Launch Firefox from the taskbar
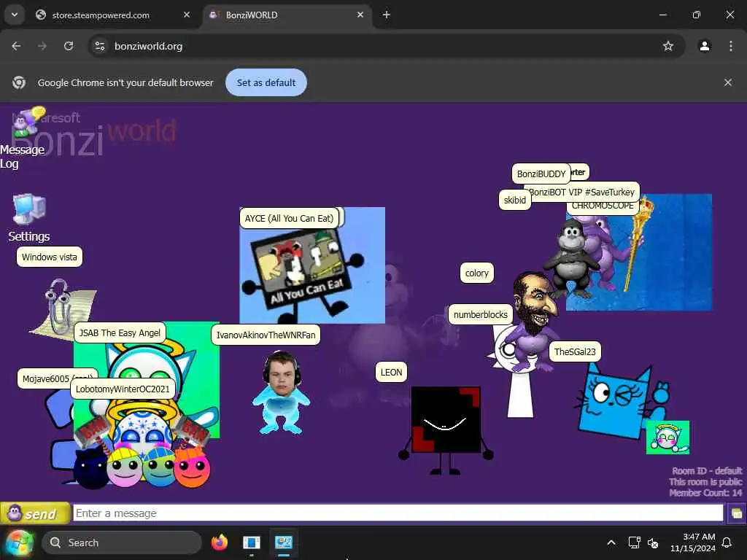Viewport: 747px width, 560px height. pos(219,542)
